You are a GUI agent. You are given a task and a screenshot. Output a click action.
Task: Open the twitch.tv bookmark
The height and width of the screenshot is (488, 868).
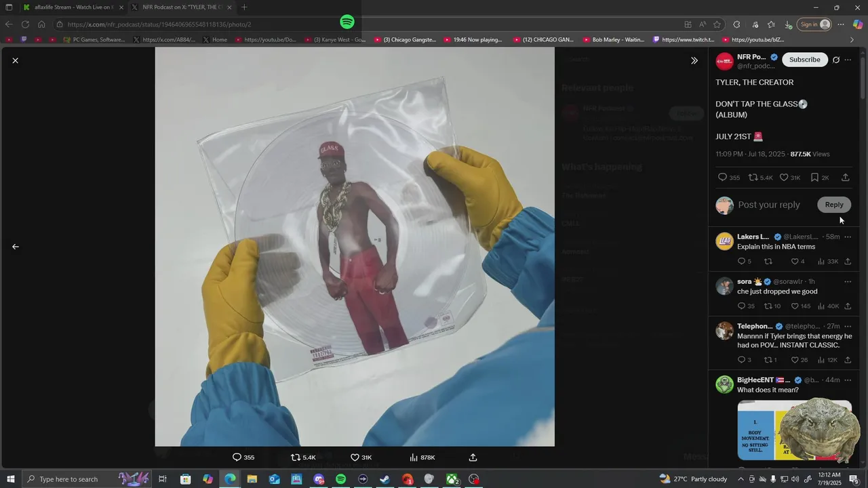click(x=684, y=40)
